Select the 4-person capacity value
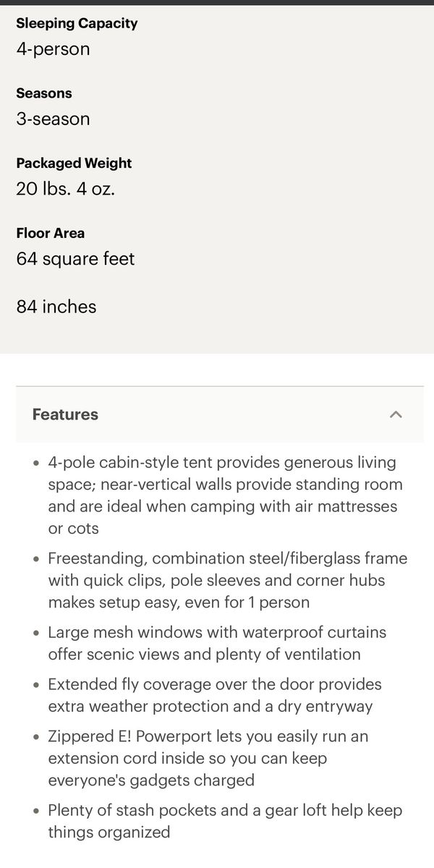The height and width of the screenshot is (868, 434). [x=53, y=49]
